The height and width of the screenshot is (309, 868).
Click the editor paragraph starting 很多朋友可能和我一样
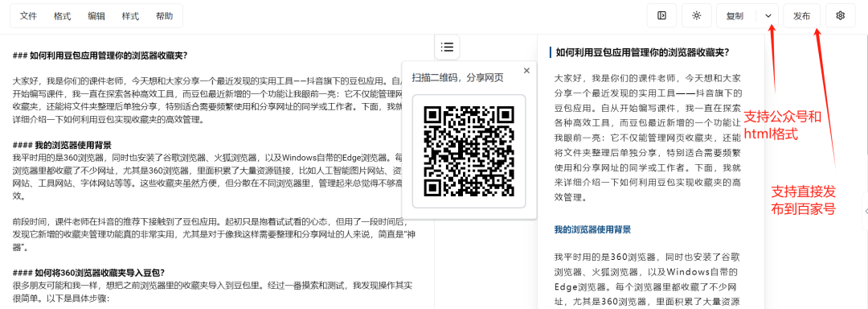(x=213, y=292)
